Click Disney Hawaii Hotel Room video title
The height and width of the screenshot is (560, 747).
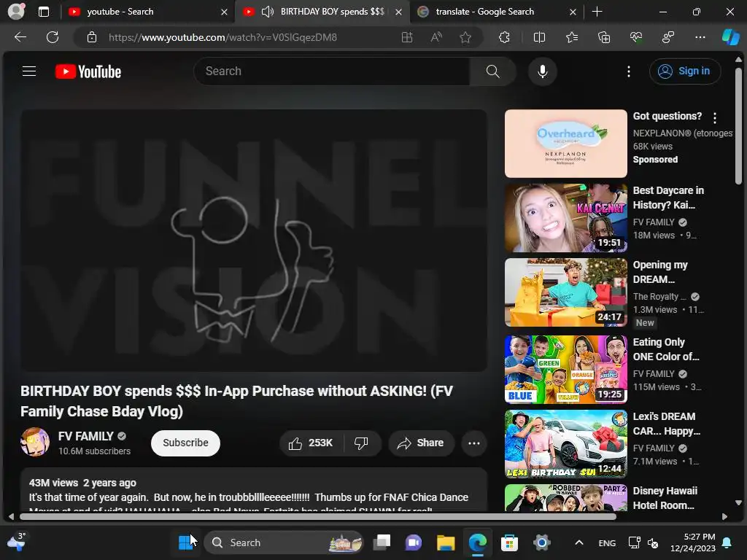pos(665,498)
